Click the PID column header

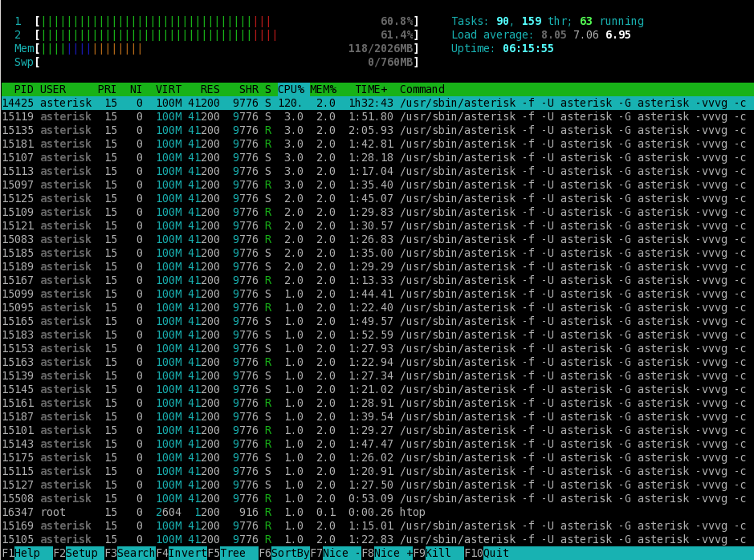pyautogui.click(x=23, y=89)
